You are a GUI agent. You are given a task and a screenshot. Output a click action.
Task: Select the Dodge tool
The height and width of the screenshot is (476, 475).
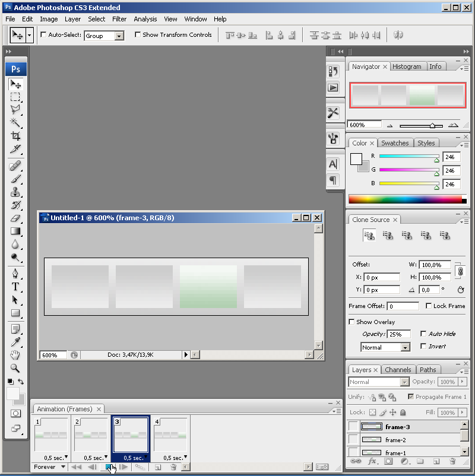pyautogui.click(x=15, y=257)
